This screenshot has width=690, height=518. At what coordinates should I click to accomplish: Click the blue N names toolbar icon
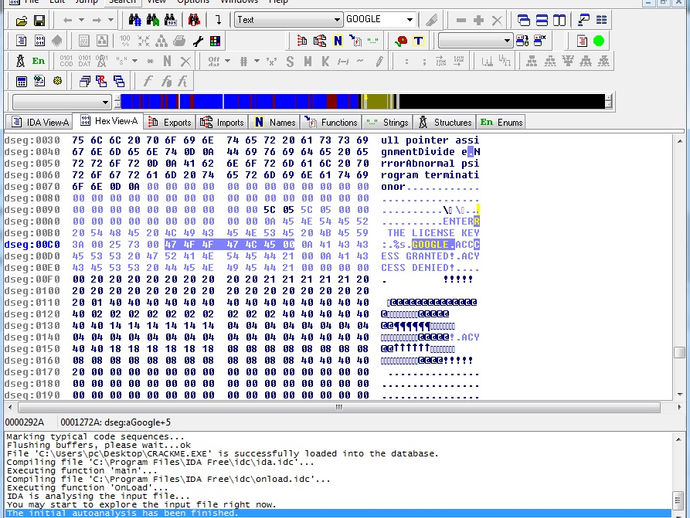pos(338,41)
